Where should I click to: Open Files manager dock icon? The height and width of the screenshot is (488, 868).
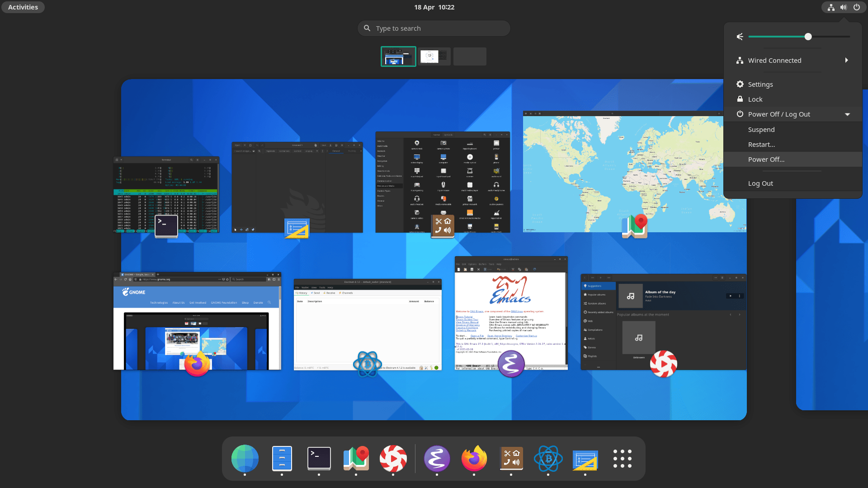282,459
